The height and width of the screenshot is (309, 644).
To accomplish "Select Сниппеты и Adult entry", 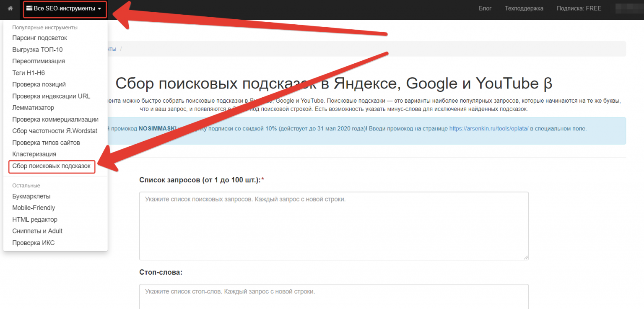I will tap(37, 231).
